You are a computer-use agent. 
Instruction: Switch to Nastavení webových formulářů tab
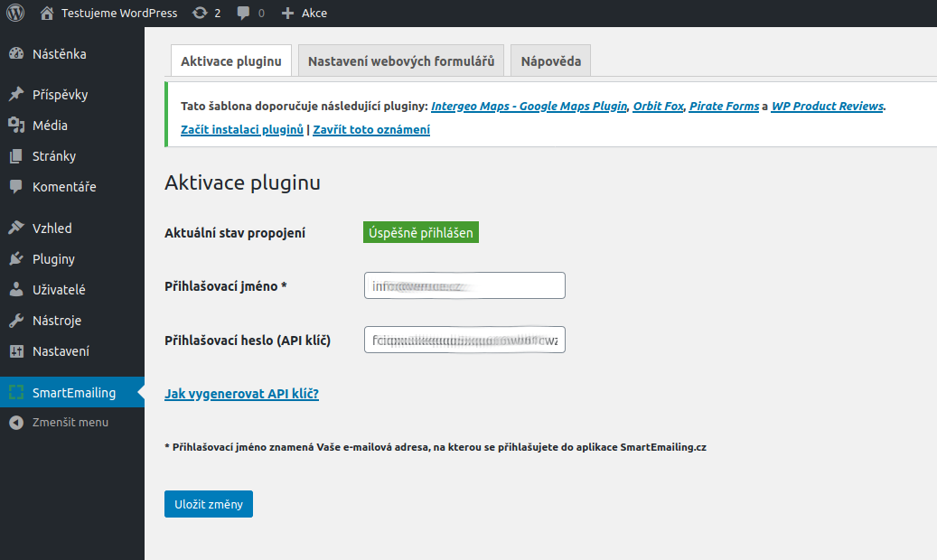click(401, 61)
